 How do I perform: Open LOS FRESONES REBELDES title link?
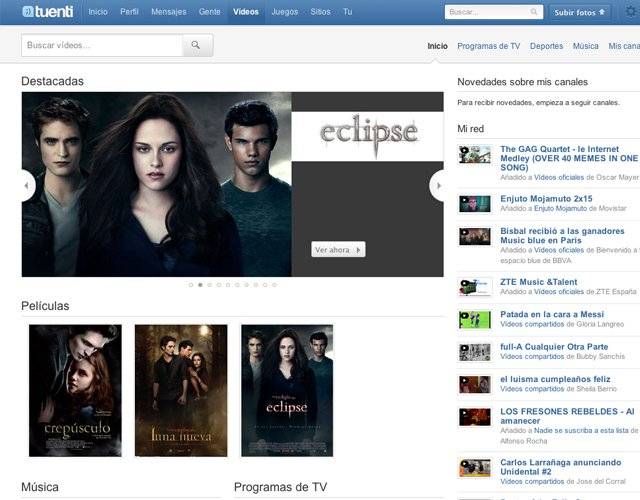click(x=567, y=416)
